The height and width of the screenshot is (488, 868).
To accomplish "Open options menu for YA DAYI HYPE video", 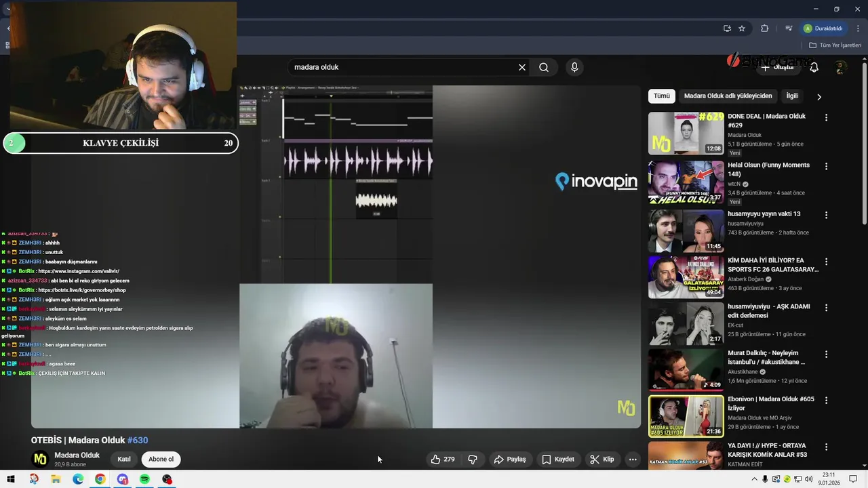I will 826,447.
